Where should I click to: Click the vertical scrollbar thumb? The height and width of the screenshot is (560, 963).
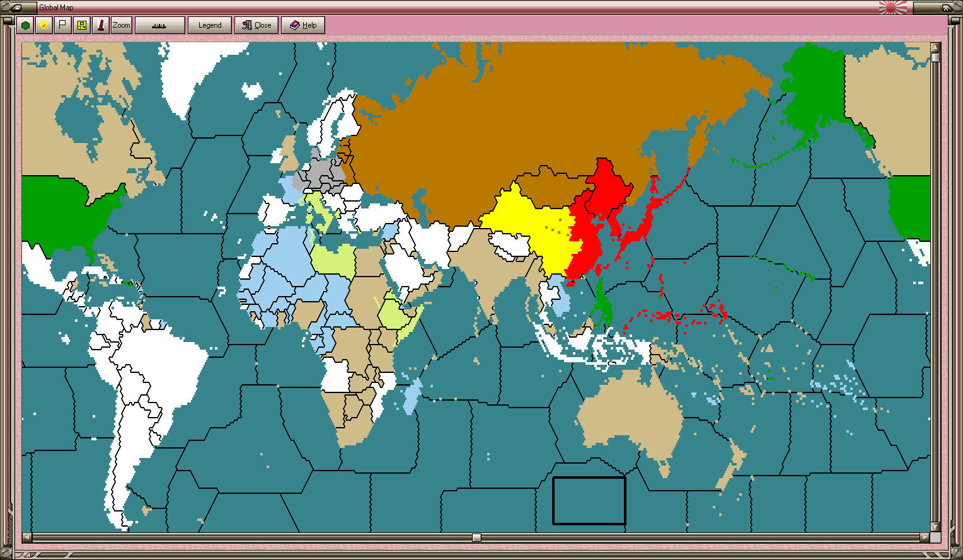pos(935,57)
